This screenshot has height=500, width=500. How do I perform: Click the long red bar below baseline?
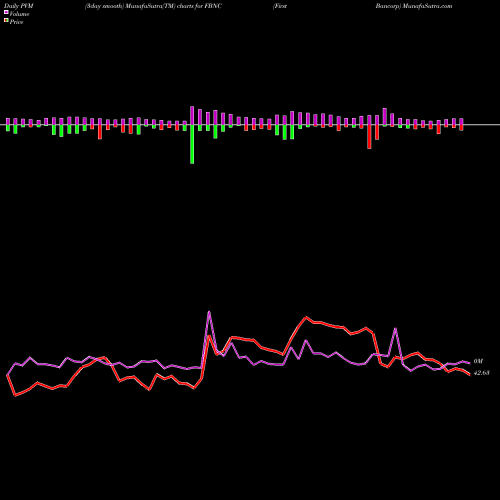[x=369, y=137]
